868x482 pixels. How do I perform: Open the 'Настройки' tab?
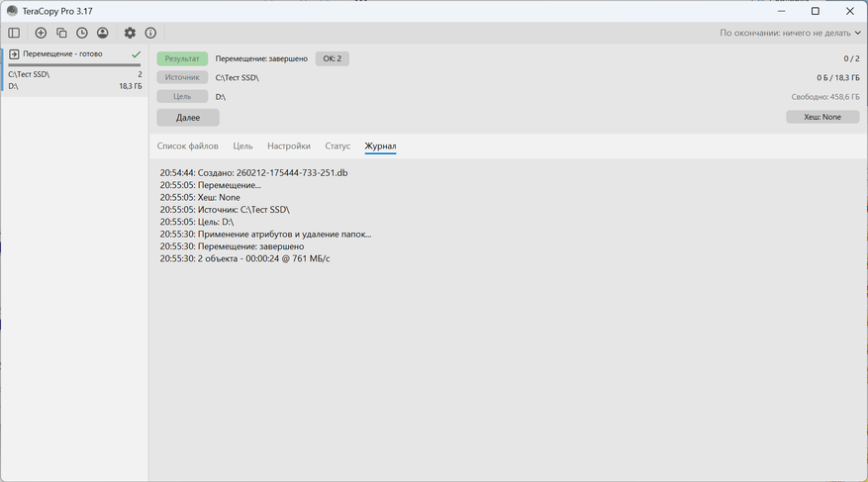tap(288, 146)
